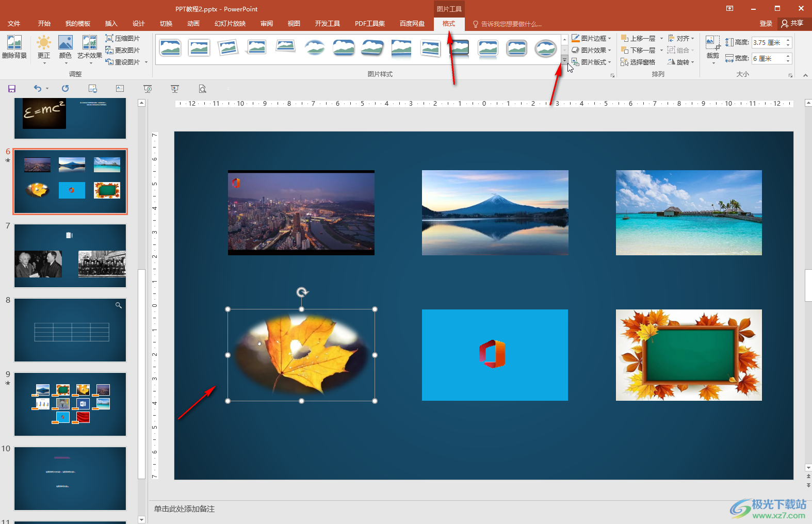Click 重设图片 reset picture

tap(123, 62)
